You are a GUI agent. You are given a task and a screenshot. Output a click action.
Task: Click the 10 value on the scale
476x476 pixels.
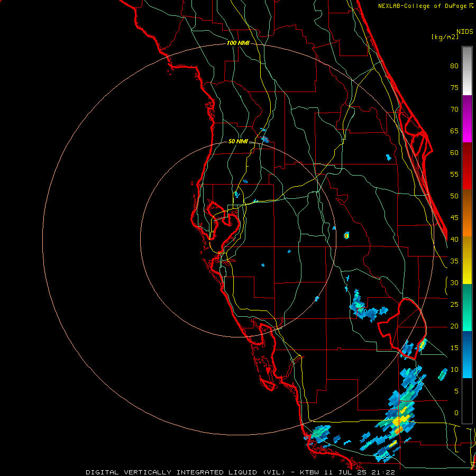(x=454, y=370)
